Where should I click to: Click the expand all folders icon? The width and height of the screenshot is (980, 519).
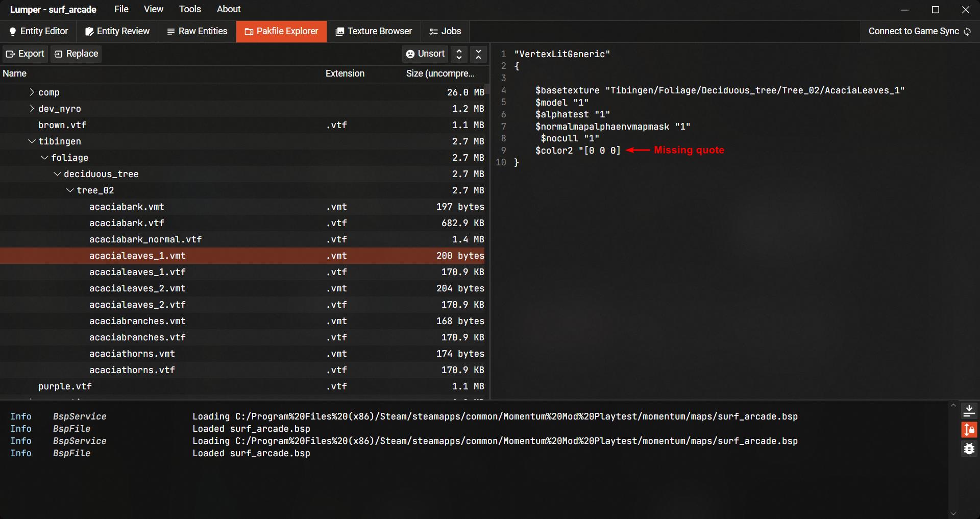pos(459,54)
